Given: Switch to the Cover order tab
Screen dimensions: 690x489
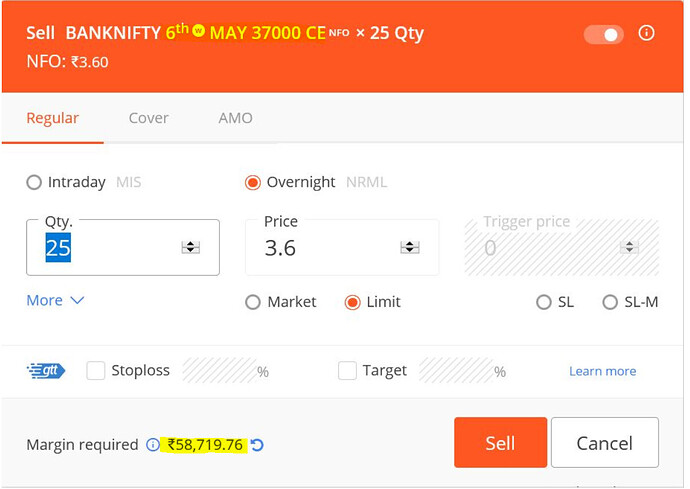Looking at the screenshot, I should click(148, 118).
